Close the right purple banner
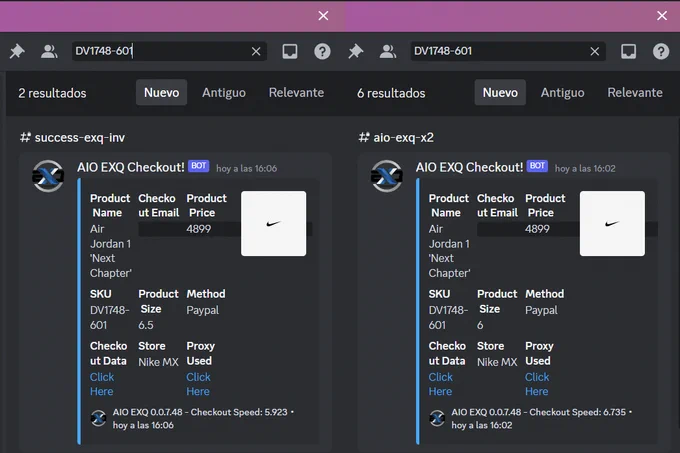Image resolution: width=680 pixels, height=453 pixels. (x=662, y=16)
